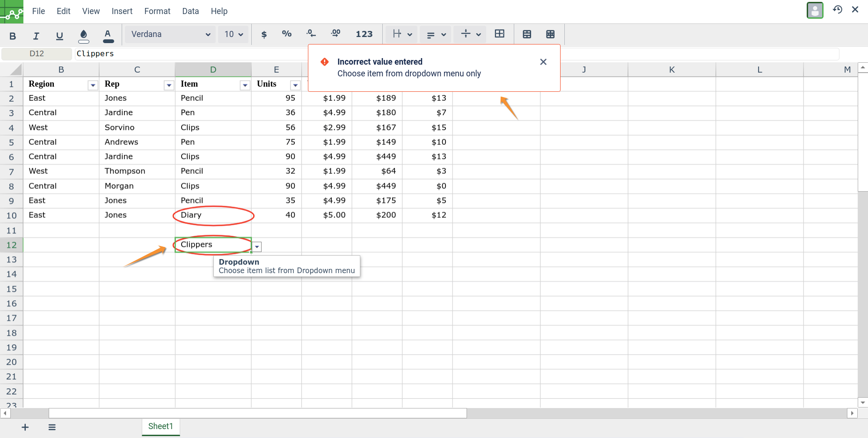Open the Rep column filter arrow
This screenshot has height=438, width=868.
pyautogui.click(x=169, y=85)
